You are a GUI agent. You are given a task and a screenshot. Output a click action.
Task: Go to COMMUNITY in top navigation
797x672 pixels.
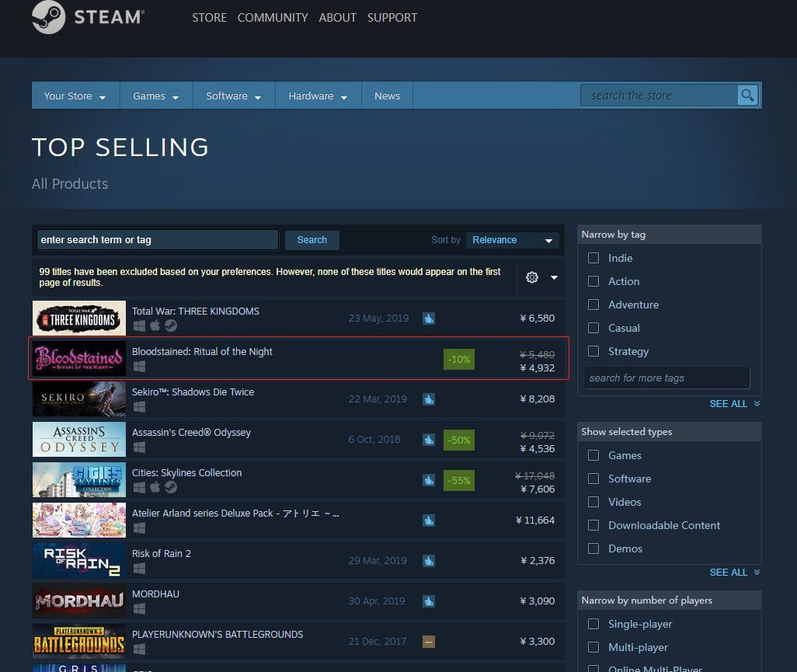(x=273, y=18)
